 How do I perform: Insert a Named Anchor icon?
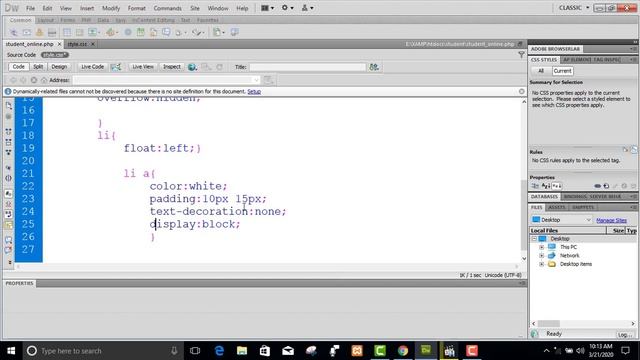pyautogui.click(x=40, y=32)
